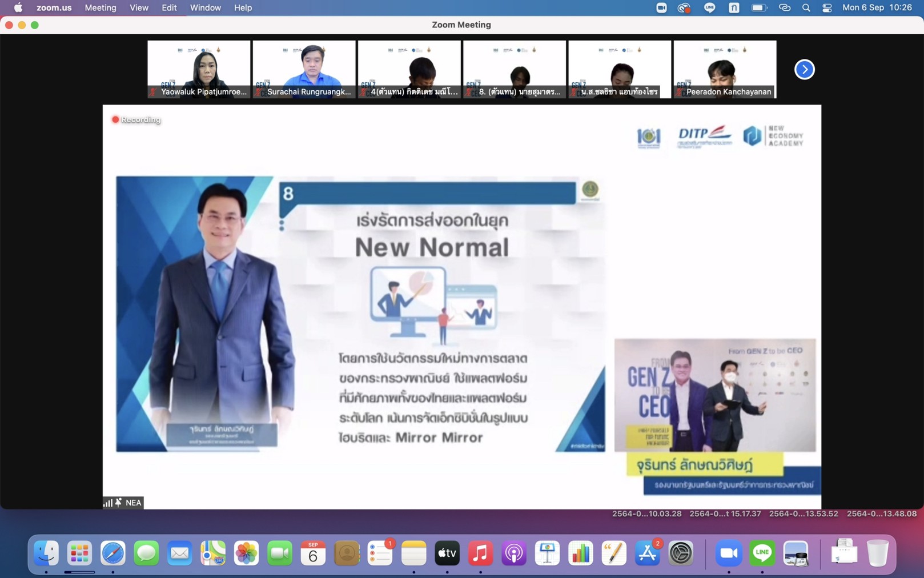Open Spotlight search in menu bar
924x578 pixels.
pyautogui.click(x=806, y=8)
